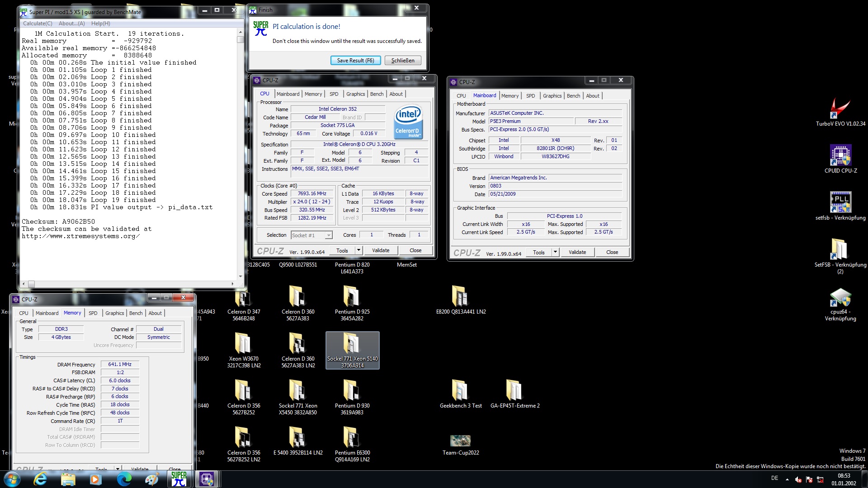Screen dimensions: 868x488
Task: Expand Tools dropdown arrow in Mainboard window
Action: click(555, 252)
